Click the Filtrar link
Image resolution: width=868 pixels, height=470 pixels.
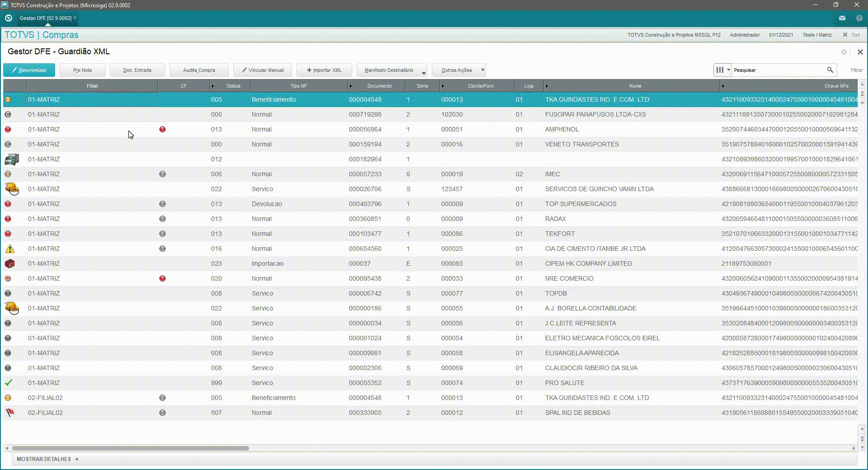[857, 70]
